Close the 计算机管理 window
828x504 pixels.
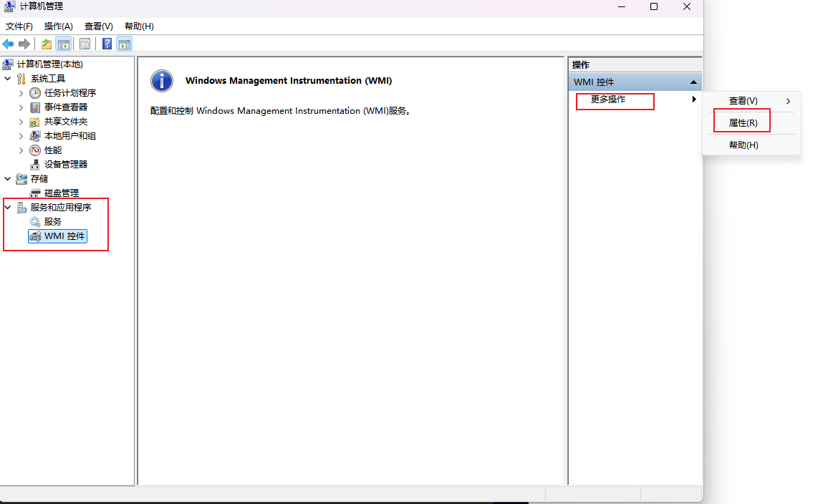point(686,7)
